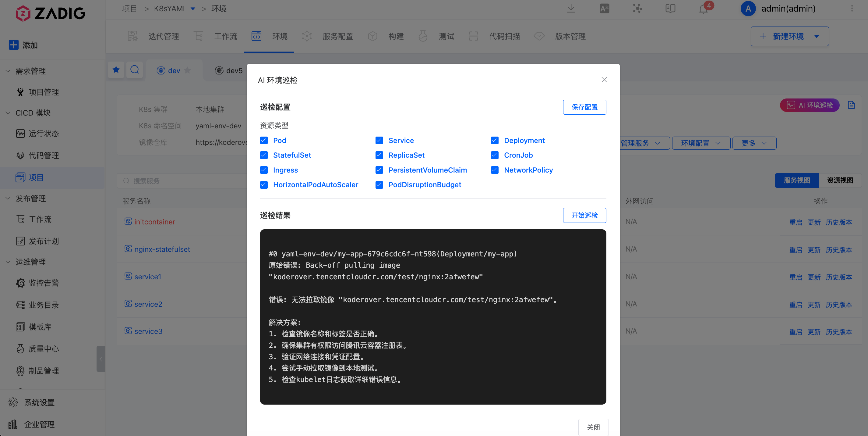Switch to the 迭代管理 tab

click(154, 36)
